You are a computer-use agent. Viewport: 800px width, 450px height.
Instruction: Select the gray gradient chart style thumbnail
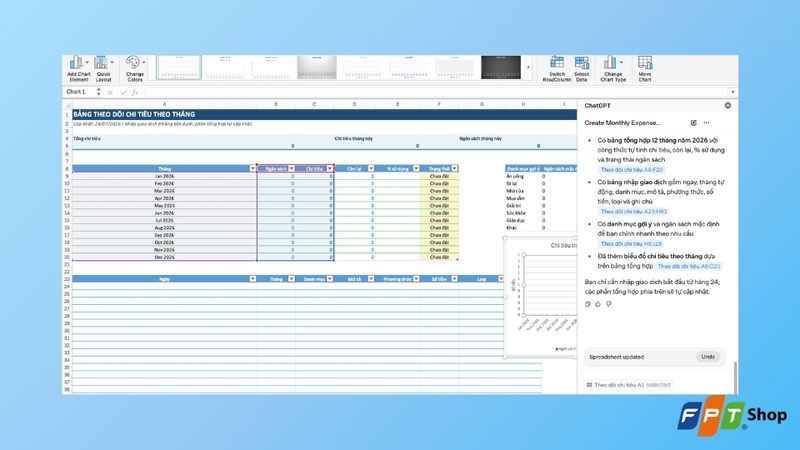[317, 67]
